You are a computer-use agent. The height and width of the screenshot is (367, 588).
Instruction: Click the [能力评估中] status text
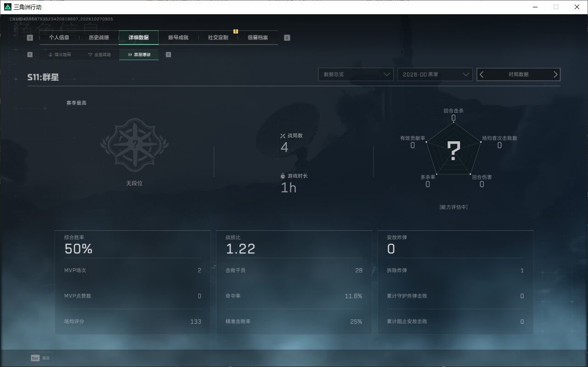tap(454, 207)
